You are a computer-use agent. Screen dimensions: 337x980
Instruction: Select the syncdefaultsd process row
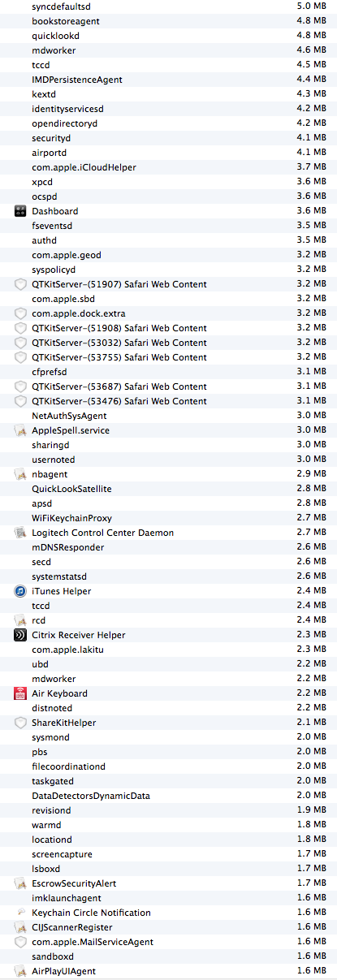click(168, 6)
